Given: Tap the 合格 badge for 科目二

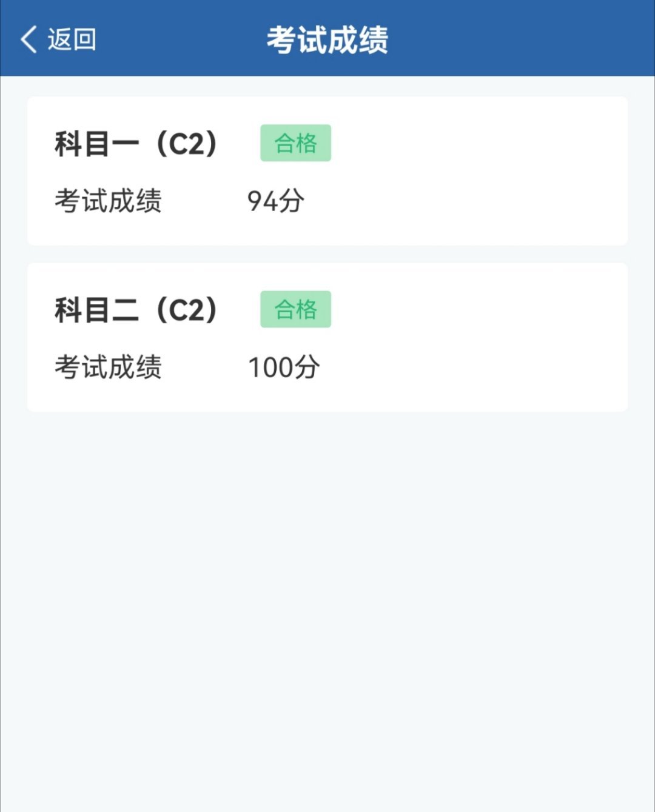Looking at the screenshot, I should pyautogui.click(x=295, y=309).
